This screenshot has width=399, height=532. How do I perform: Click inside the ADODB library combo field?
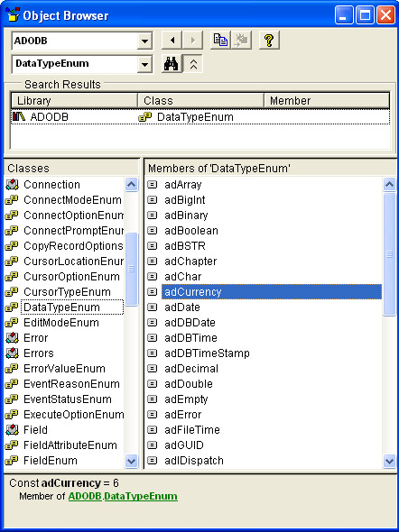tap(74, 41)
